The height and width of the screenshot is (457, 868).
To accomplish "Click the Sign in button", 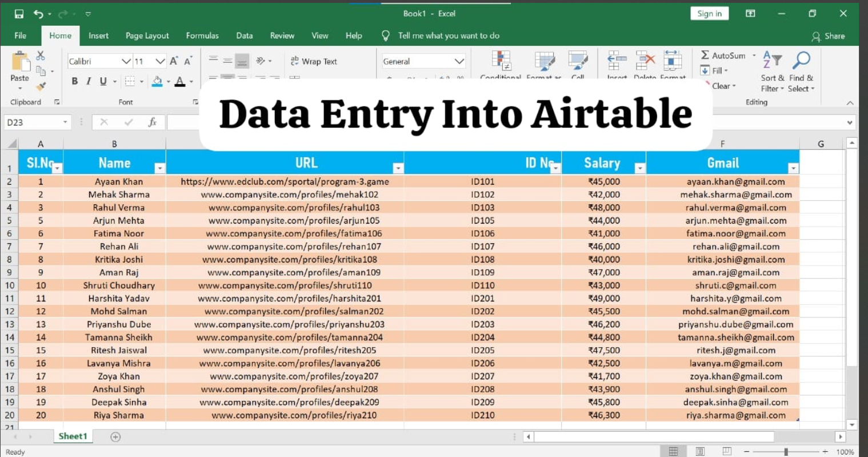I will coord(709,14).
